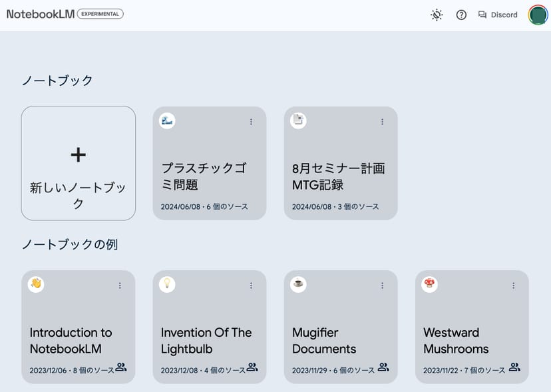
Task: Click the shared people icon on Westward Mushrooms
Action: (x=514, y=367)
